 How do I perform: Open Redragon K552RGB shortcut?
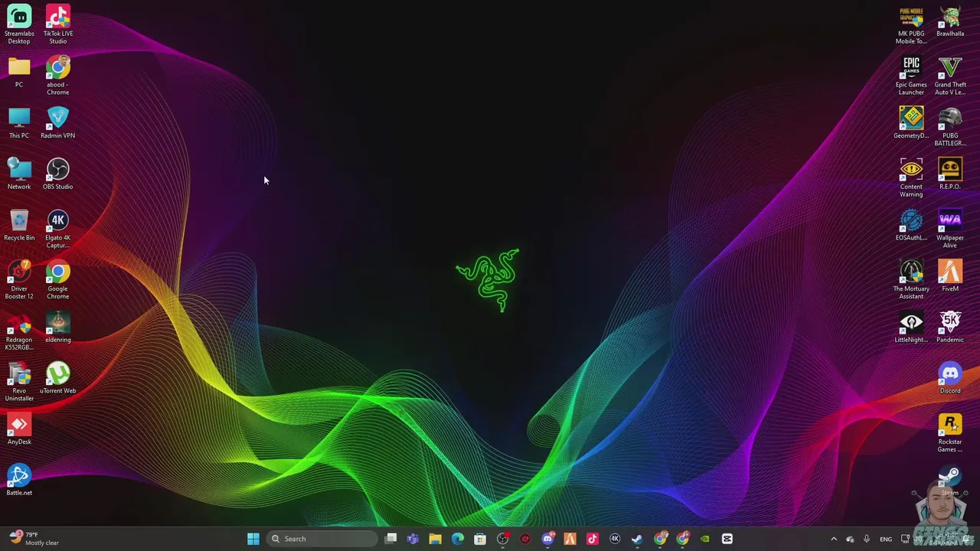19,331
